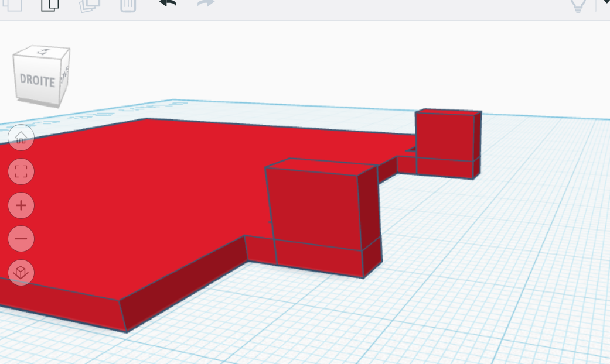This screenshot has height=364, width=610.
Task: Zoom out with the minus button
Action: tap(21, 239)
